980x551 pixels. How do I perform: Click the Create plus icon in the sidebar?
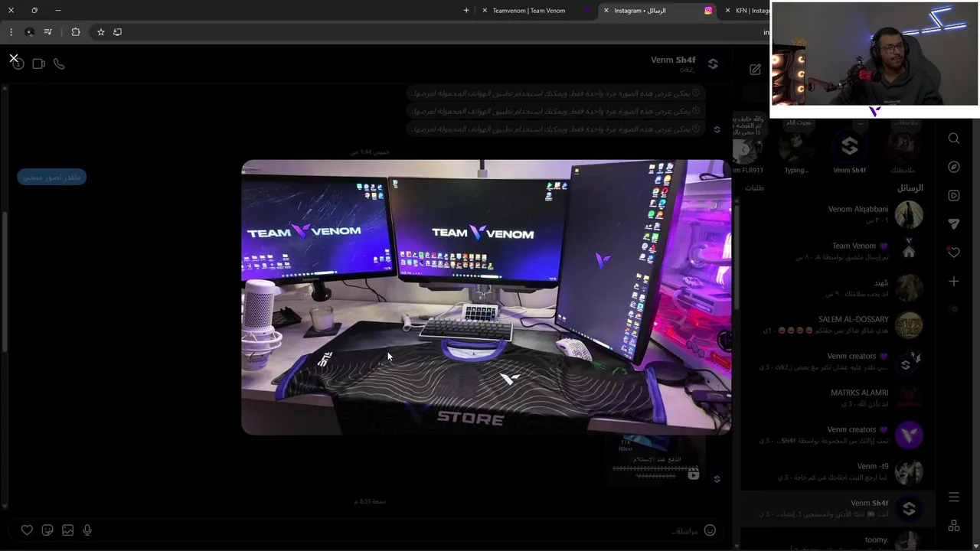(954, 282)
